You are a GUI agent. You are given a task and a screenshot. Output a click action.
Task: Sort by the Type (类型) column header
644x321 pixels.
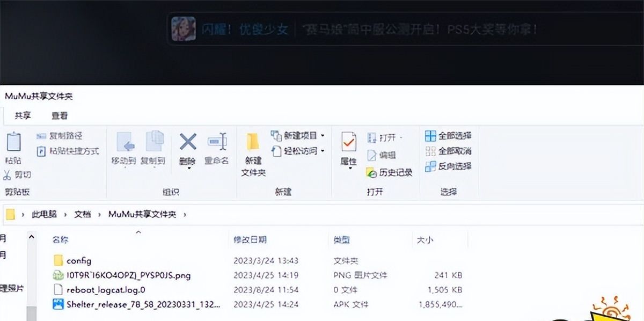(342, 240)
